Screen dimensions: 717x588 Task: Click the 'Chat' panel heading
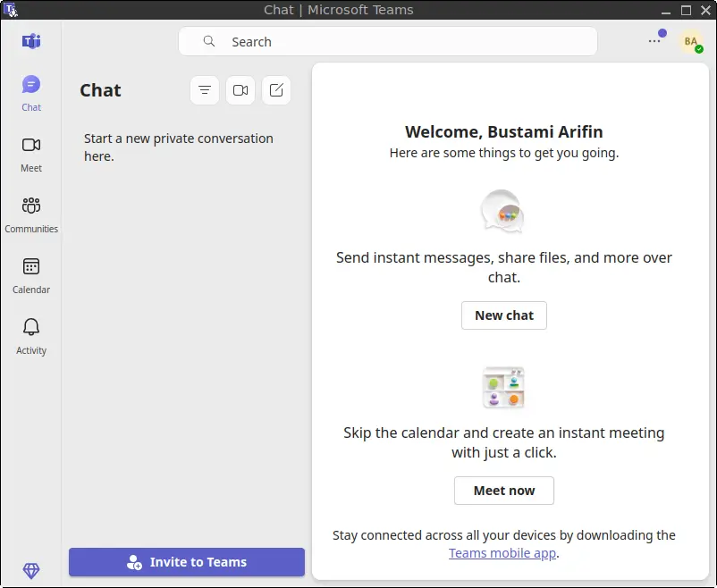101,90
